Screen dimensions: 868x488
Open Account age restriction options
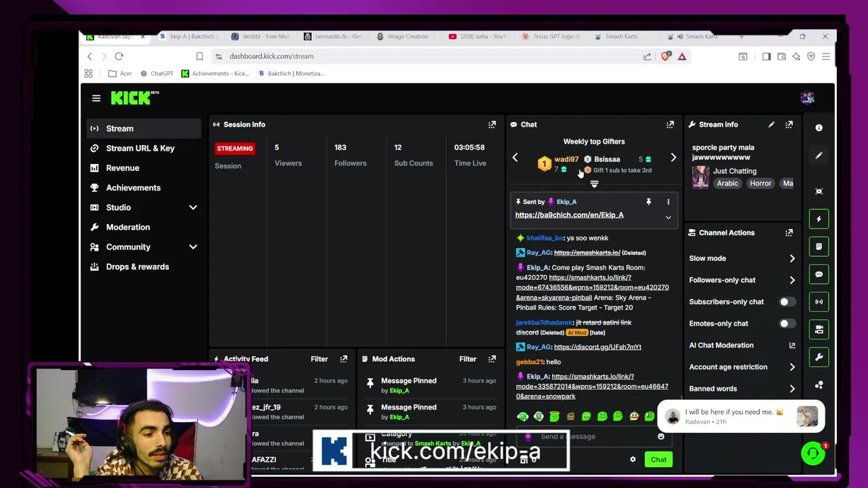pyautogui.click(x=741, y=367)
